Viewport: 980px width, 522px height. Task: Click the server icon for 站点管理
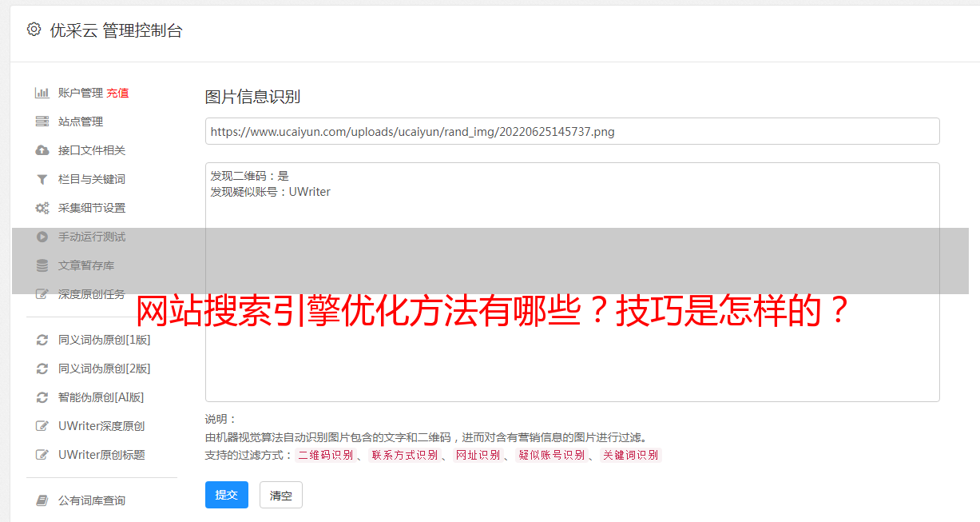[x=42, y=122]
